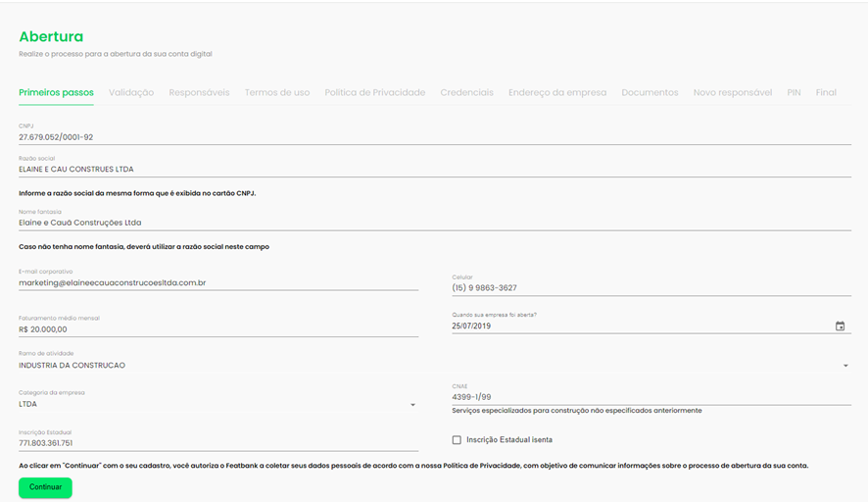Select the Primeiros passos tab
The height and width of the screenshot is (502, 868).
tap(56, 92)
